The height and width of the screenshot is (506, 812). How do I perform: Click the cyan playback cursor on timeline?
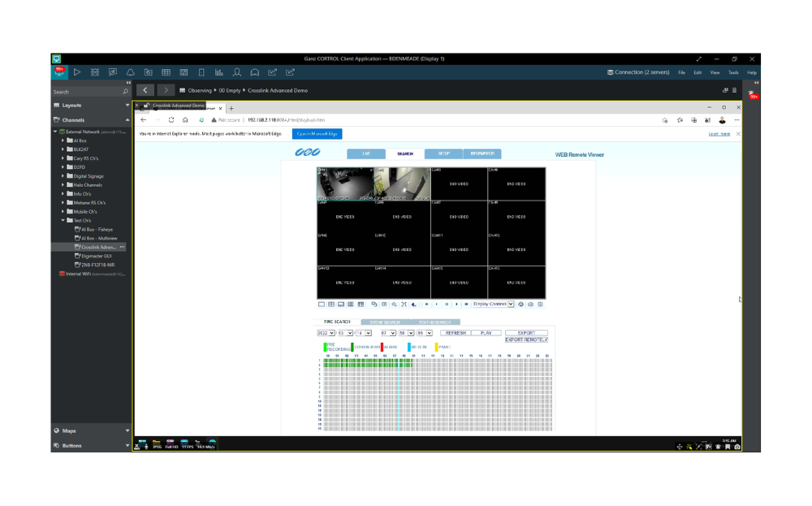pos(400,394)
